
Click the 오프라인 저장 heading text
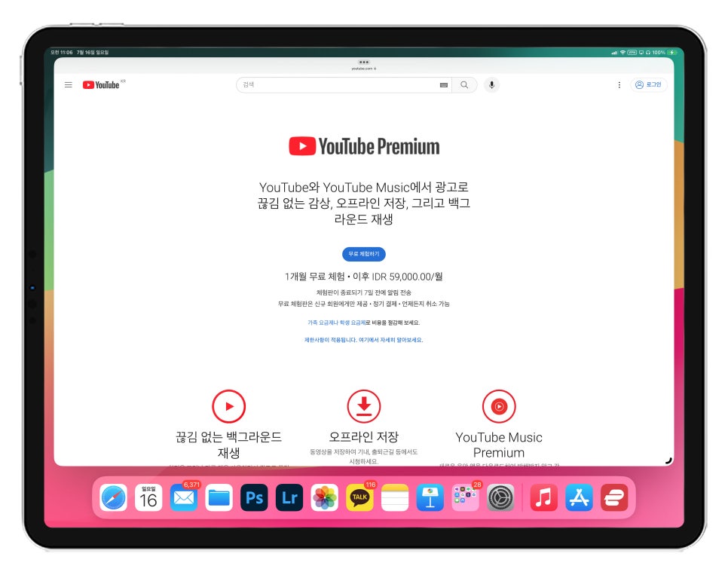363,436
